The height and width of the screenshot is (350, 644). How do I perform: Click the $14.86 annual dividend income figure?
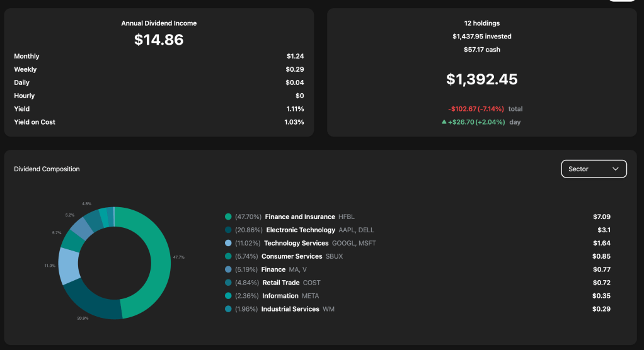point(159,40)
